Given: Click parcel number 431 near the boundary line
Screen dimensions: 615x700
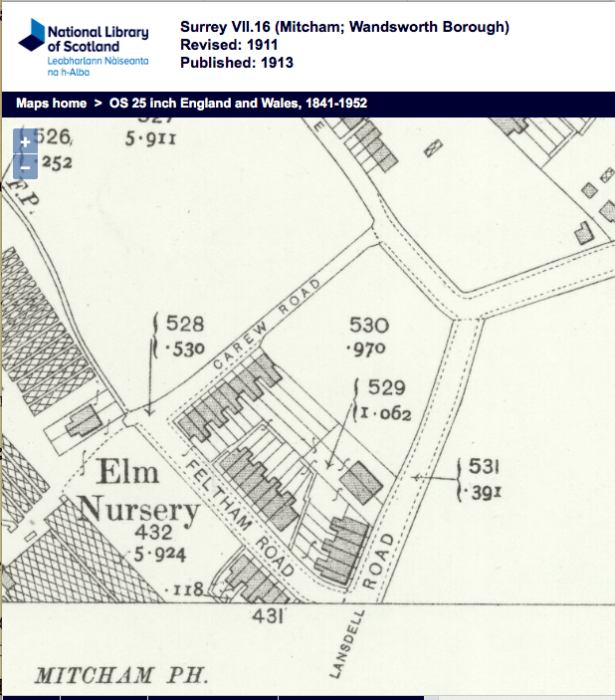Looking at the screenshot, I should [266, 617].
